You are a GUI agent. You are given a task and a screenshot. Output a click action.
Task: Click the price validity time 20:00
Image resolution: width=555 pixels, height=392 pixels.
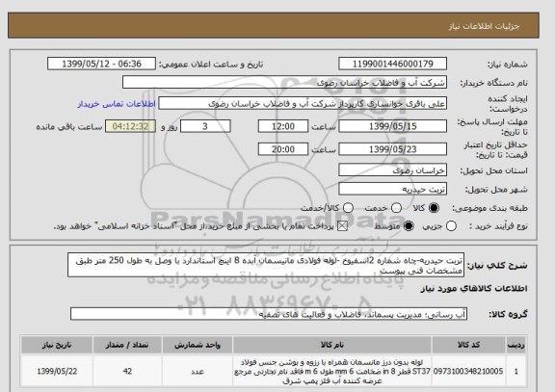pos(283,149)
